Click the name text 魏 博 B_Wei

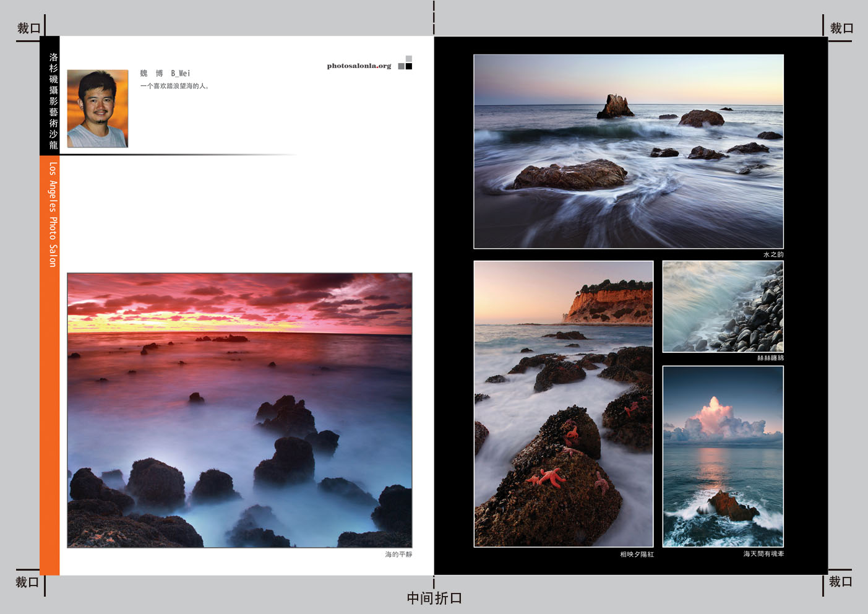(x=165, y=73)
